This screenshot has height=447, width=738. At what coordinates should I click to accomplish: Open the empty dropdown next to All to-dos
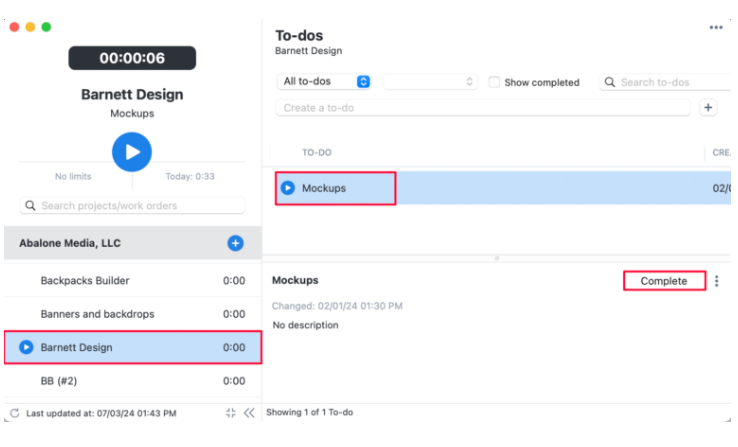coord(430,82)
